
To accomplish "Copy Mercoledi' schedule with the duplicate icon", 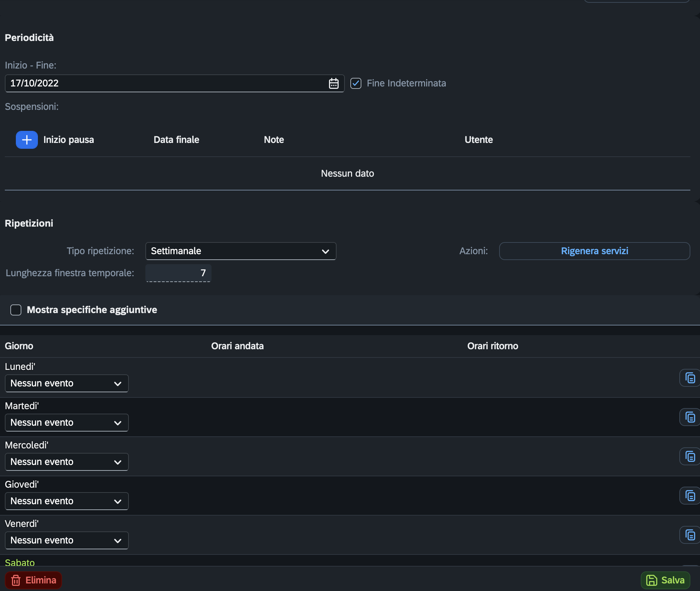I will pos(690,457).
